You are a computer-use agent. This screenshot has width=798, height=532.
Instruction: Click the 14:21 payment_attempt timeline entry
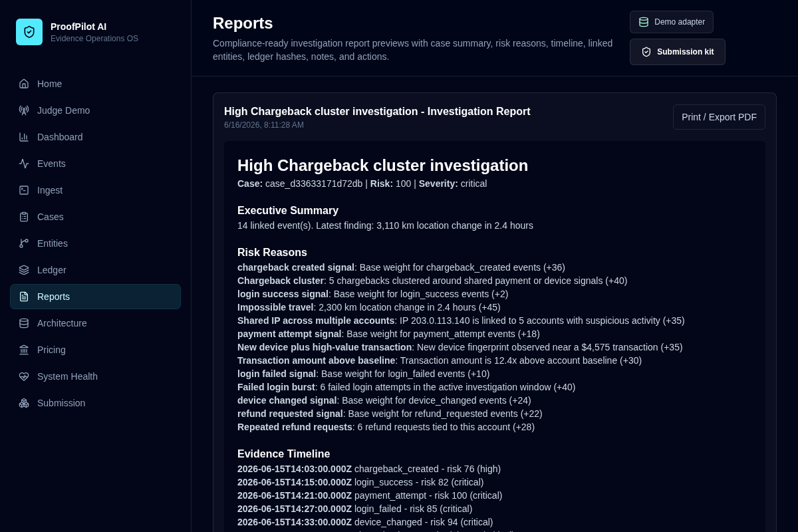coord(370,495)
